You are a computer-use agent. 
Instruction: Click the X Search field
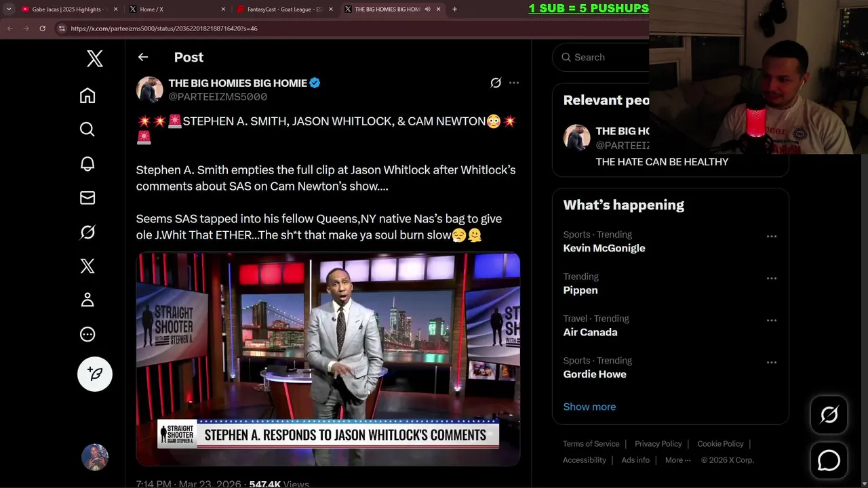click(x=601, y=58)
